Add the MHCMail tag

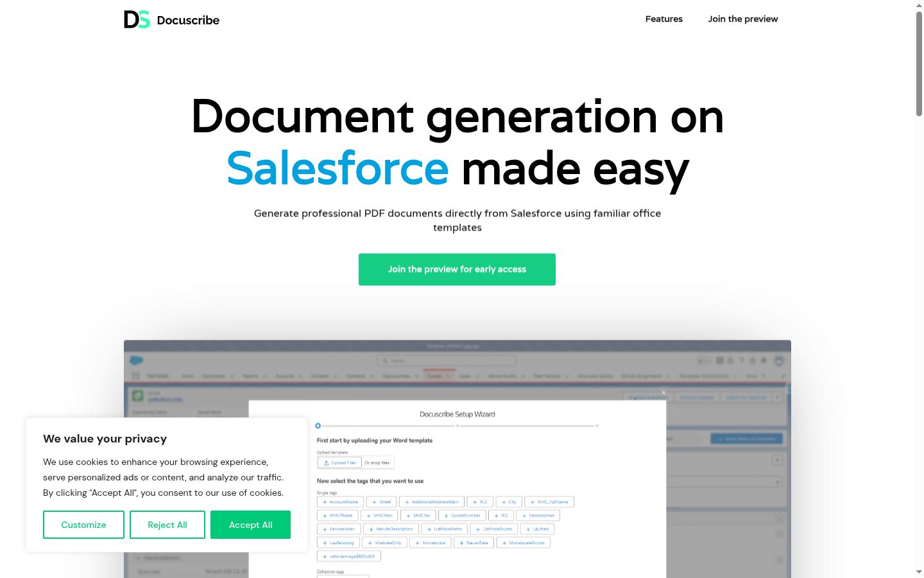click(380, 516)
